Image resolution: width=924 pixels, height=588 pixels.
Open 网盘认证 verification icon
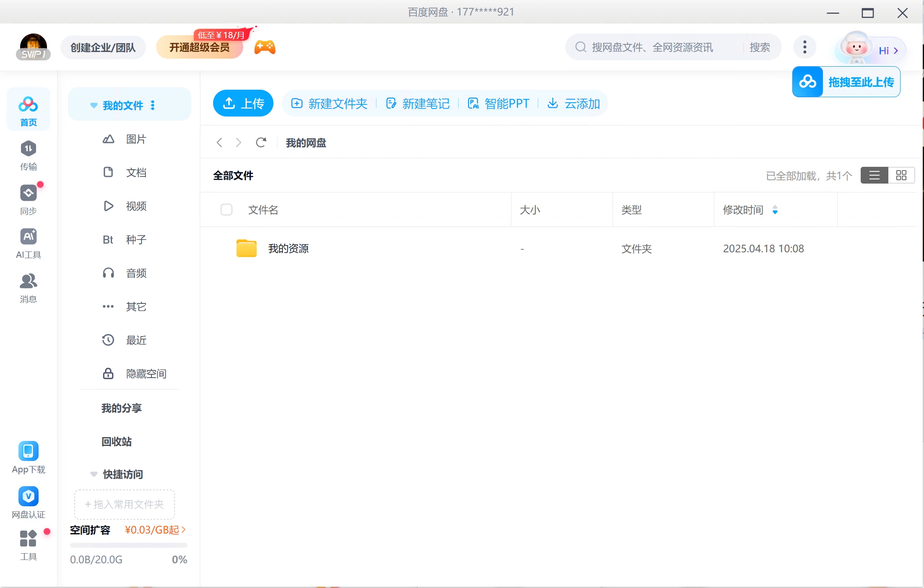[28, 503]
